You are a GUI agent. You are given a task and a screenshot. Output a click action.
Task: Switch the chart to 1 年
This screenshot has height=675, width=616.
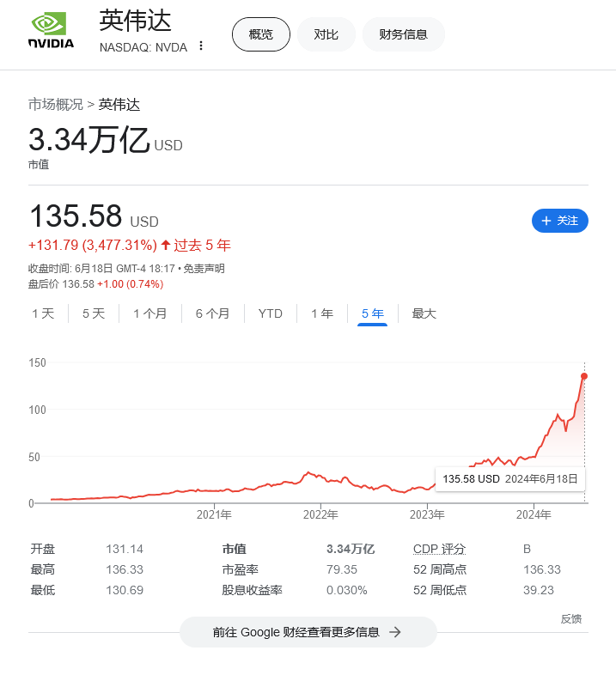coord(321,313)
